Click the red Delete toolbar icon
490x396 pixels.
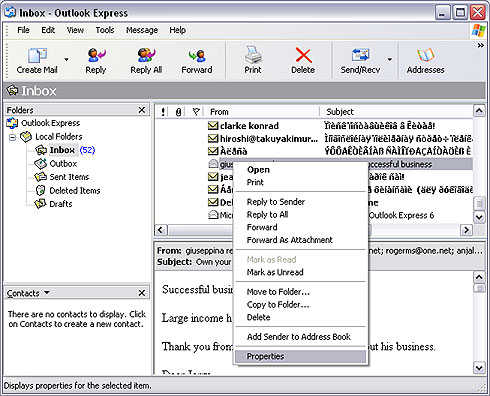click(303, 55)
